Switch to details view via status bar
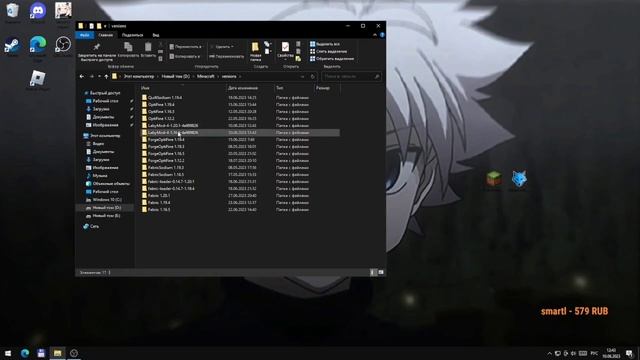The width and height of the screenshot is (640, 360). pos(373,272)
